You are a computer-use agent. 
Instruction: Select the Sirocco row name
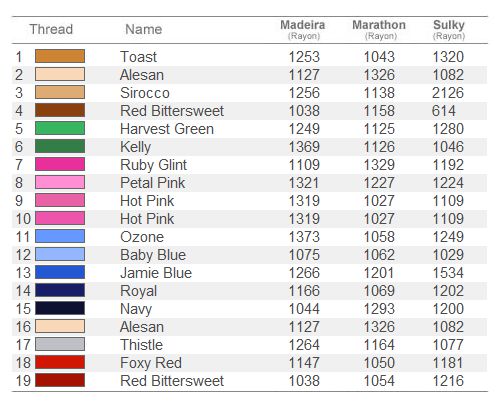[145, 93]
